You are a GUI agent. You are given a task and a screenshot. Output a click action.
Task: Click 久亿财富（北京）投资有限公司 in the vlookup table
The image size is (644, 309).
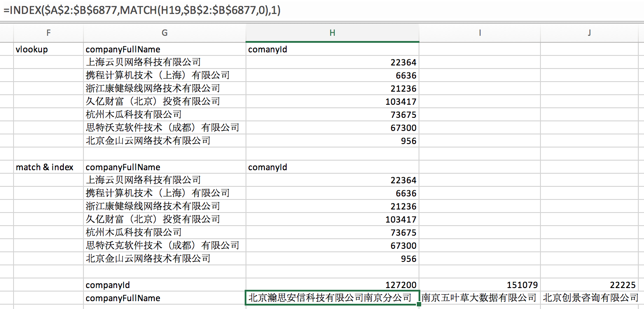(164, 102)
